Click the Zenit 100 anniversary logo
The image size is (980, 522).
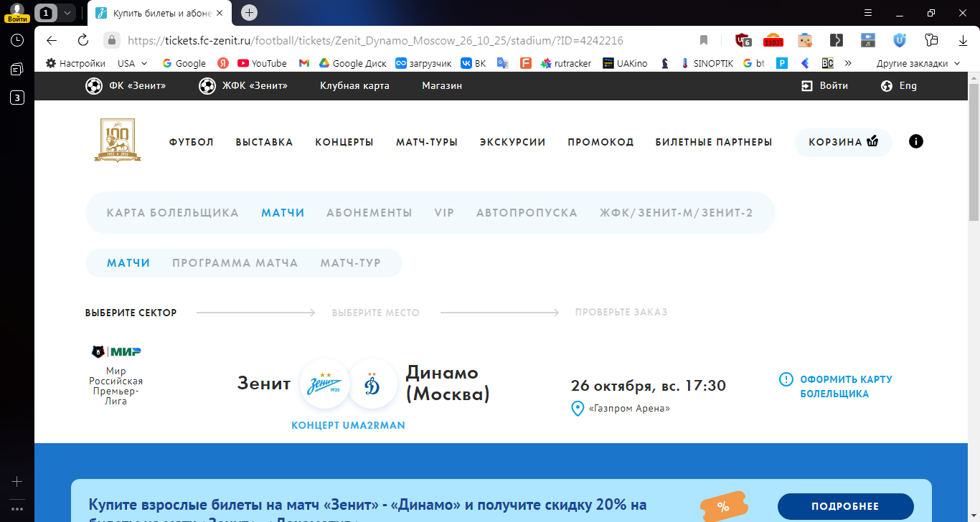pos(116,141)
